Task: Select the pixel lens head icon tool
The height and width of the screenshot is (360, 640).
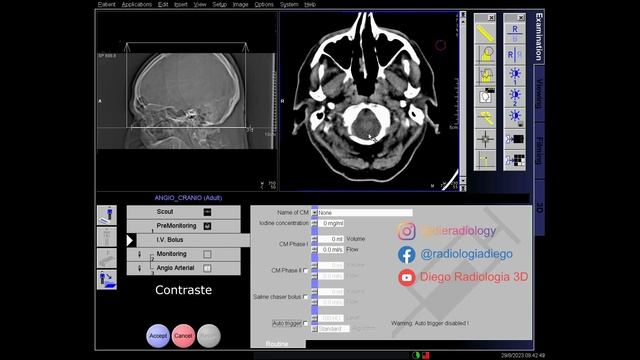Action: 485,97
